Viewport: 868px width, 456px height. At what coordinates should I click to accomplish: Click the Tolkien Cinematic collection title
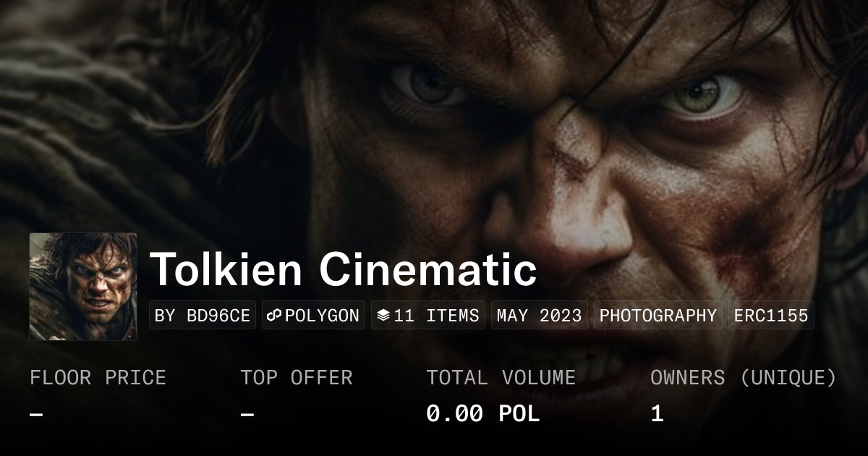pyautogui.click(x=343, y=269)
